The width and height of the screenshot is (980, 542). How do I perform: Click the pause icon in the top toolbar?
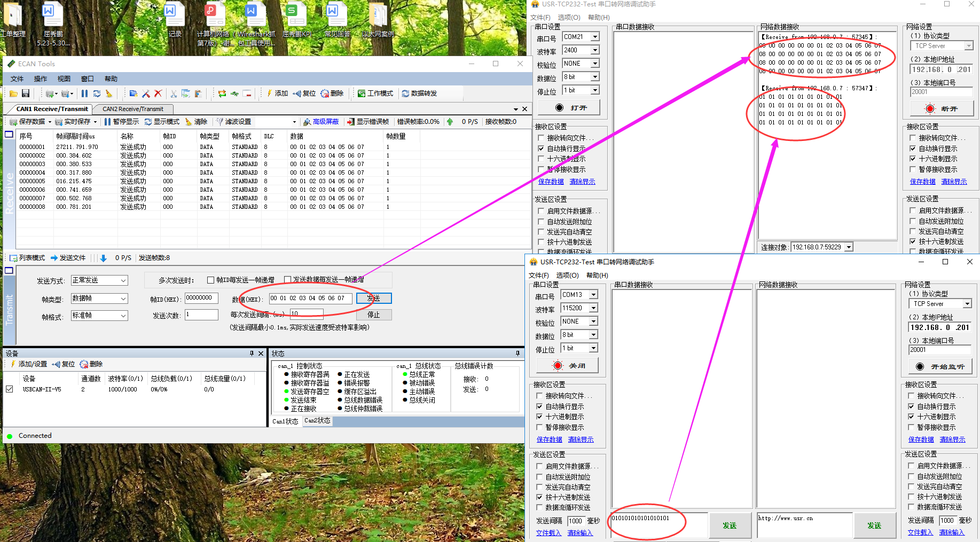coord(84,93)
